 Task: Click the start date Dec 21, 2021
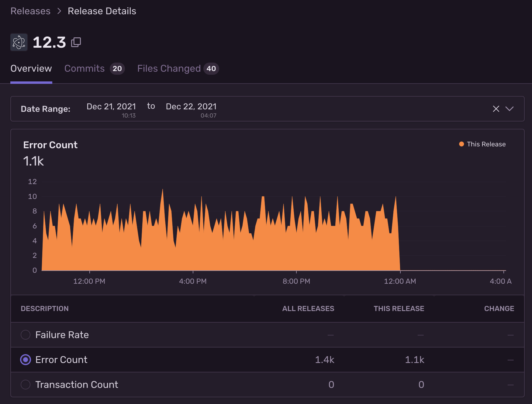pos(111,107)
